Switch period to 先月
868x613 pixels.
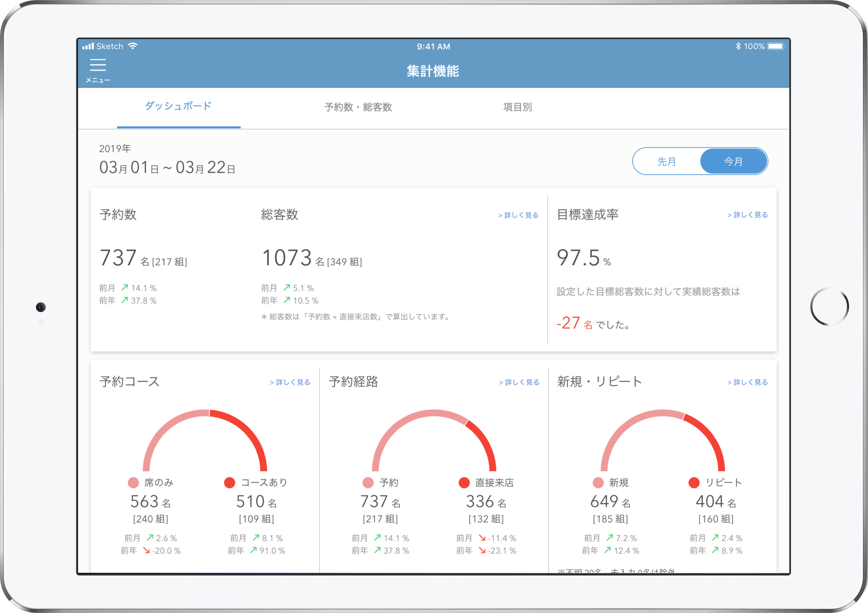click(667, 162)
